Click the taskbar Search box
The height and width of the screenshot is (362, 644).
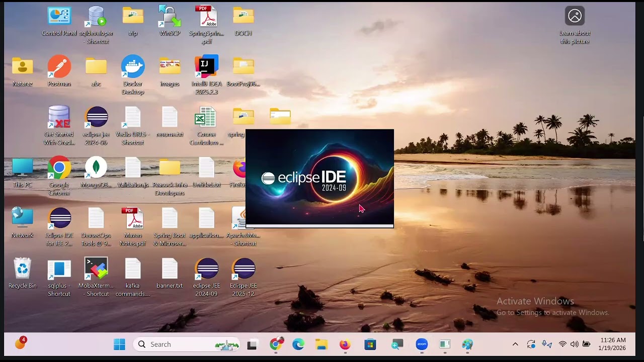[186, 344]
